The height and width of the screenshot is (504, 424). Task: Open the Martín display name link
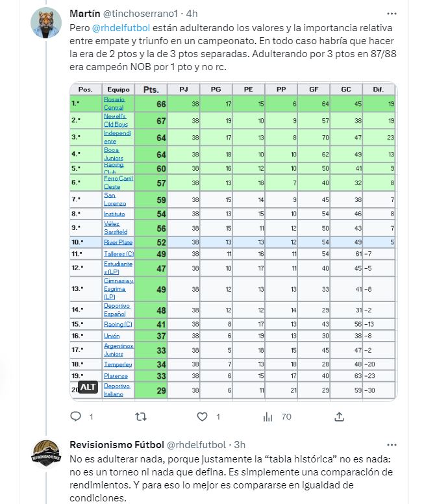(x=85, y=14)
